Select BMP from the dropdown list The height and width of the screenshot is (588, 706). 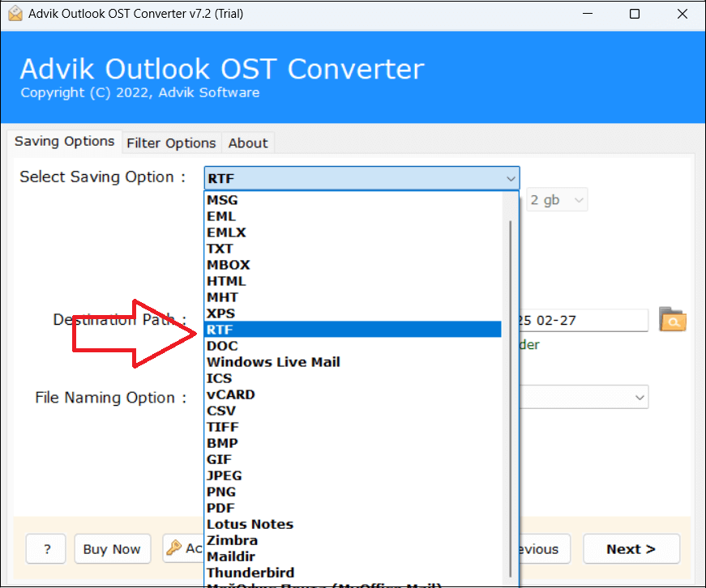353,443
